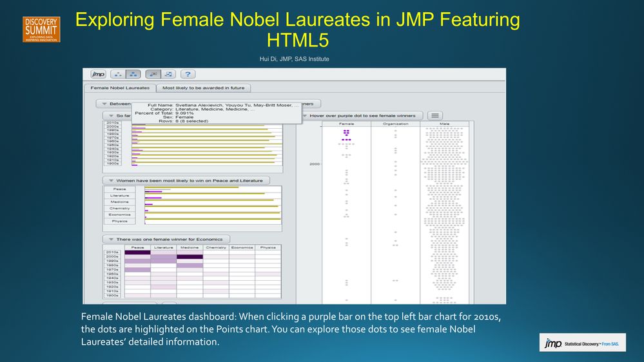Click the Physics label in the category bar chart
Screen dimensions: 644x362
coord(119,221)
